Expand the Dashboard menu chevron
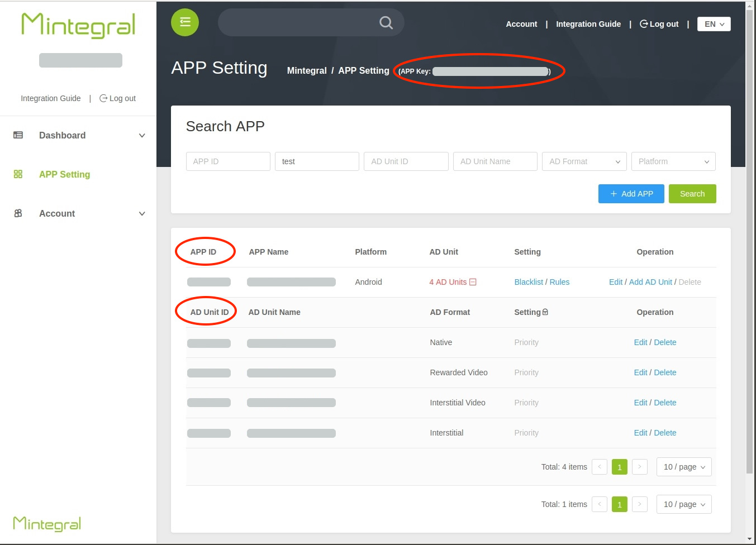Viewport: 756px width, 545px height. [142, 135]
